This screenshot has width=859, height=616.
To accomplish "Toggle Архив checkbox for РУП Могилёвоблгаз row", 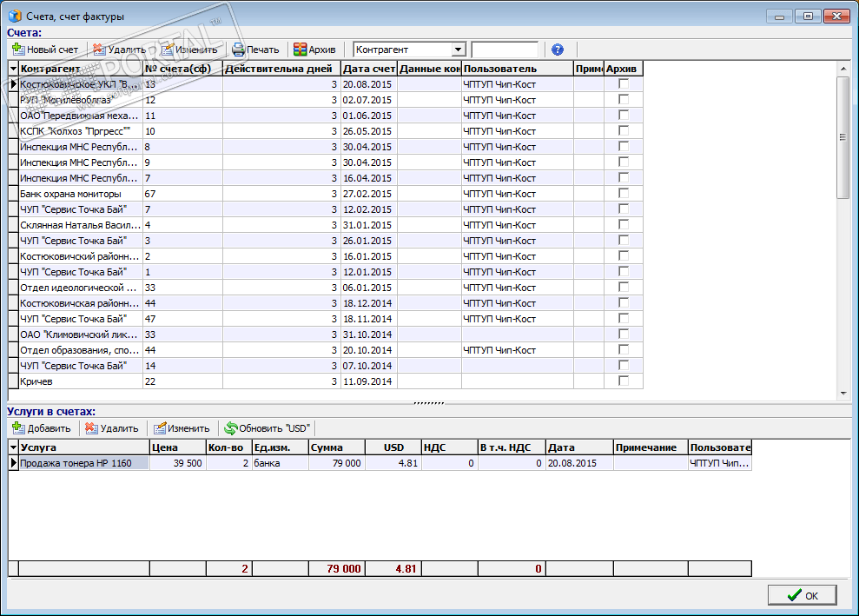I will [624, 99].
